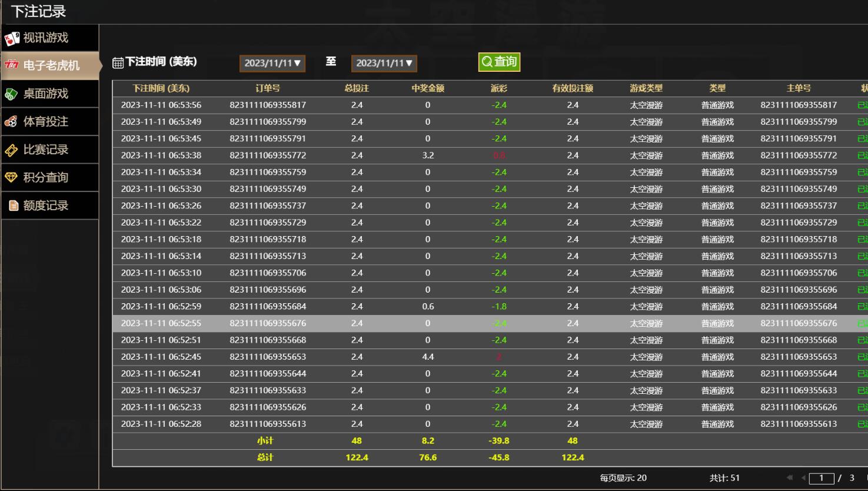Select order number 8231111069355772 in 订单号 column
The height and width of the screenshot is (491, 868).
point(268,155)
